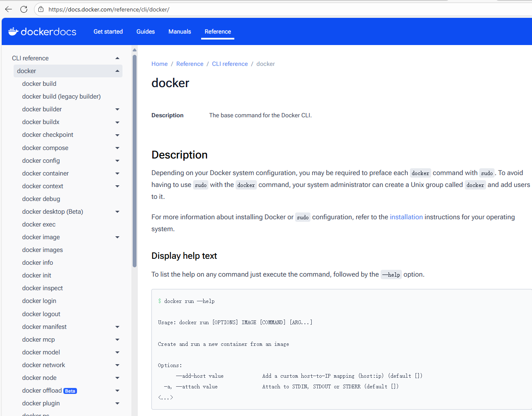The width and height of the screenshot is (532, 416).
Task: Expand docker model submenu arrow
Action: [117, 352]
